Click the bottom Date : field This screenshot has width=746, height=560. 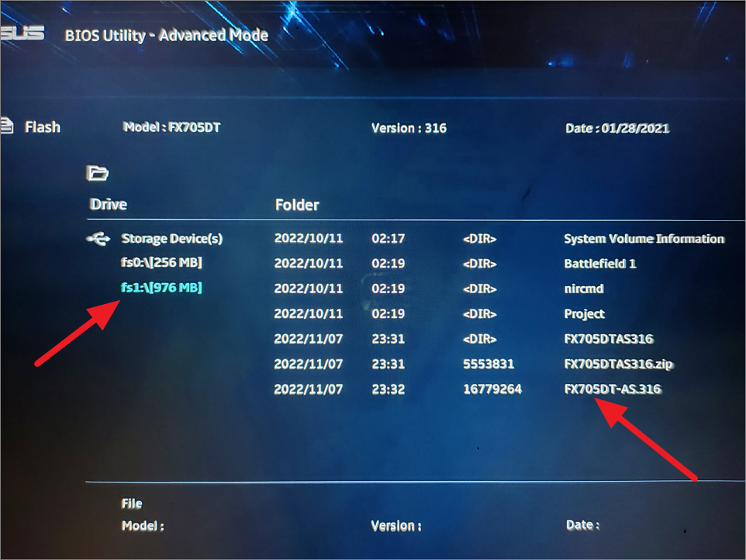583,525
